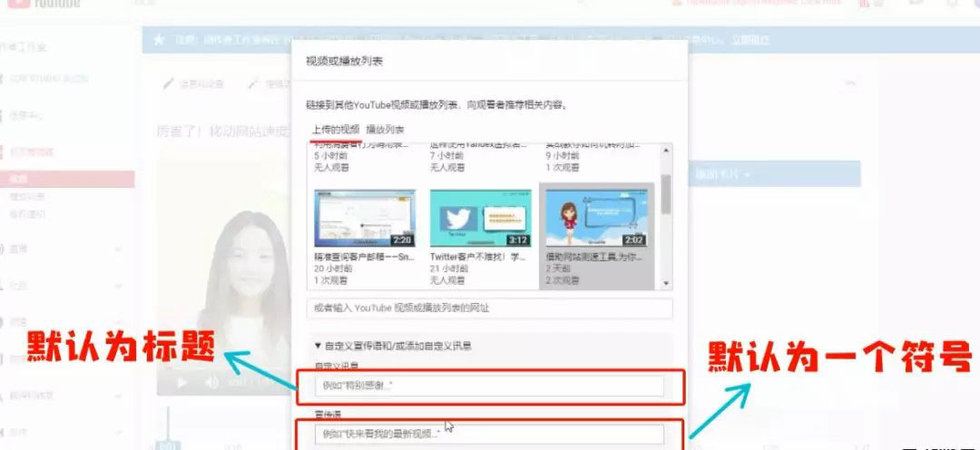Click the 直播 sidebar icon
This screenshot has width=980, height=450.
click(3, 249)
